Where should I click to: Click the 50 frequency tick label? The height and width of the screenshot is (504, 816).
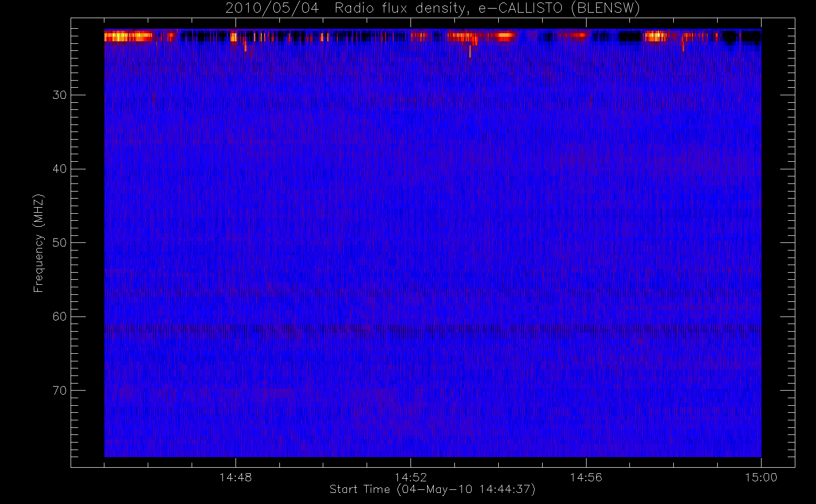pyautogui.click(x=60, y=242)
